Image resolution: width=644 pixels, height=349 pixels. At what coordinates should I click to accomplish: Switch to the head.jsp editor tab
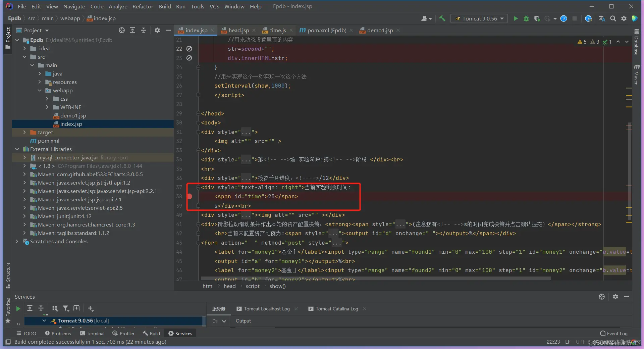[x=238, y=30]
